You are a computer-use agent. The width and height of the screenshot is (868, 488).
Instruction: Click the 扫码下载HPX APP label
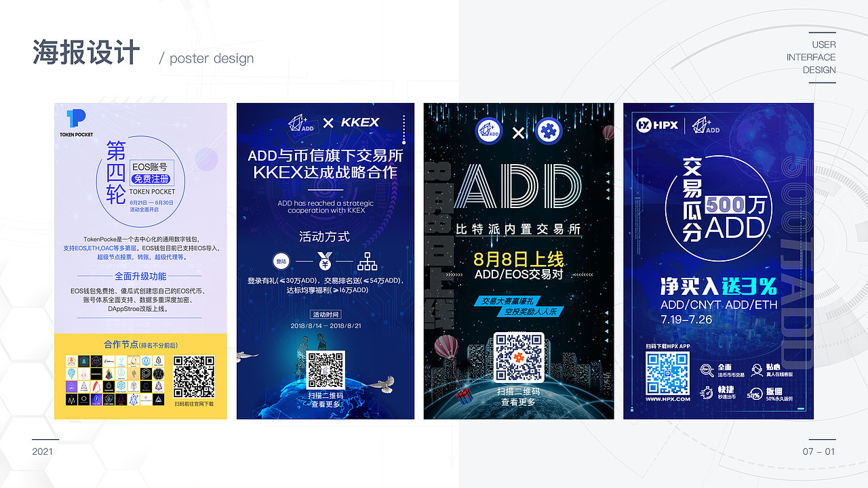[x=668, y=346]
